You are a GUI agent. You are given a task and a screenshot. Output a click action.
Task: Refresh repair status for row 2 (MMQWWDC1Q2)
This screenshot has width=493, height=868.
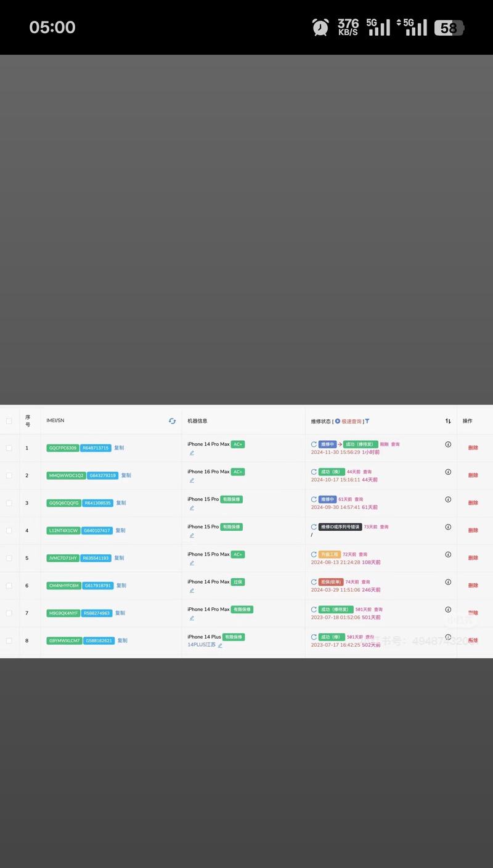314,472
